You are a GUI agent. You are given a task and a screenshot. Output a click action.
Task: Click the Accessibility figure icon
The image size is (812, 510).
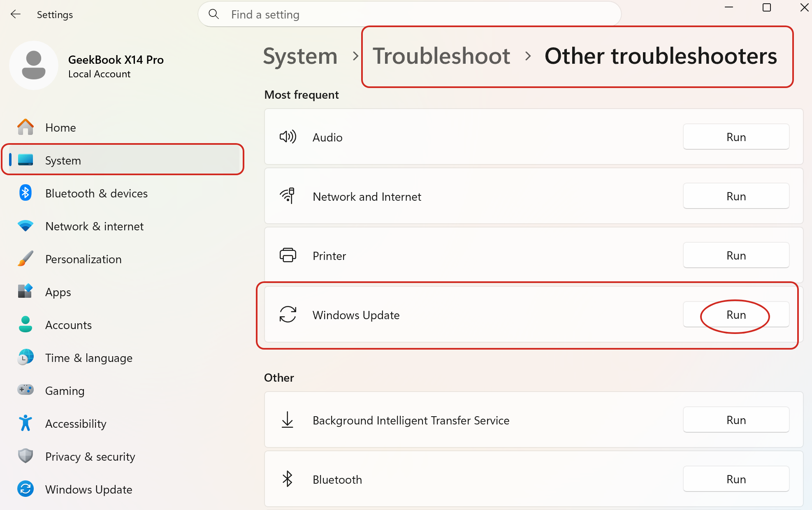tap(26, 423)
